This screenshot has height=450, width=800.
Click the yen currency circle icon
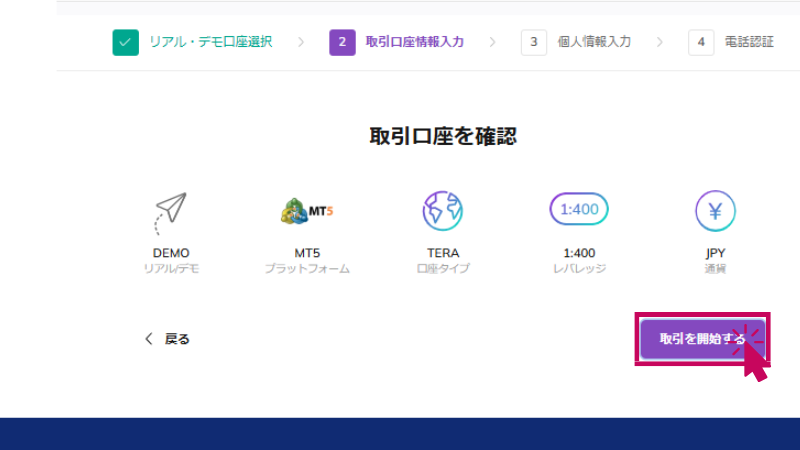pos(715,211)
